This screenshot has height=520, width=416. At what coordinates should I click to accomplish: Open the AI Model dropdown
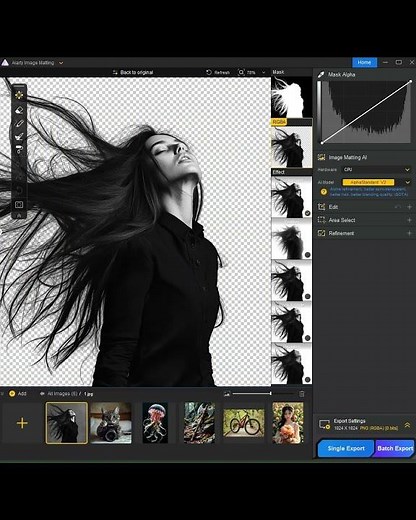pos(407,182)
